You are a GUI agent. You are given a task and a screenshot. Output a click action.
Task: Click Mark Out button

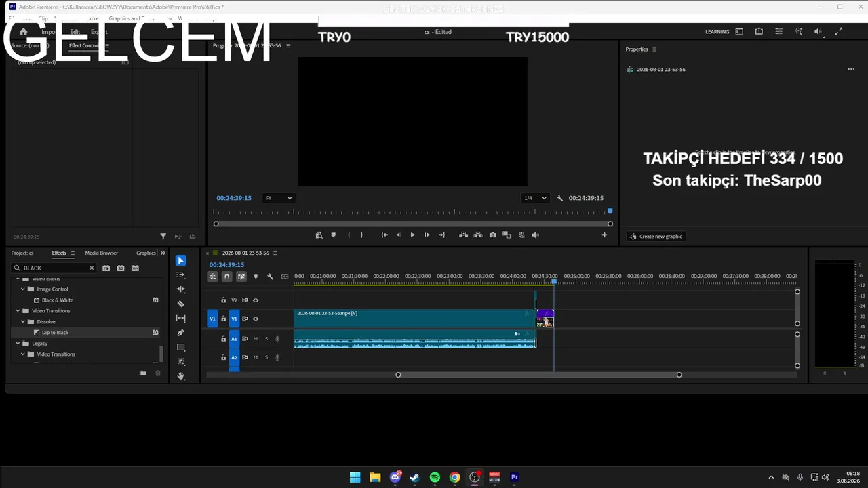point(361,235)
